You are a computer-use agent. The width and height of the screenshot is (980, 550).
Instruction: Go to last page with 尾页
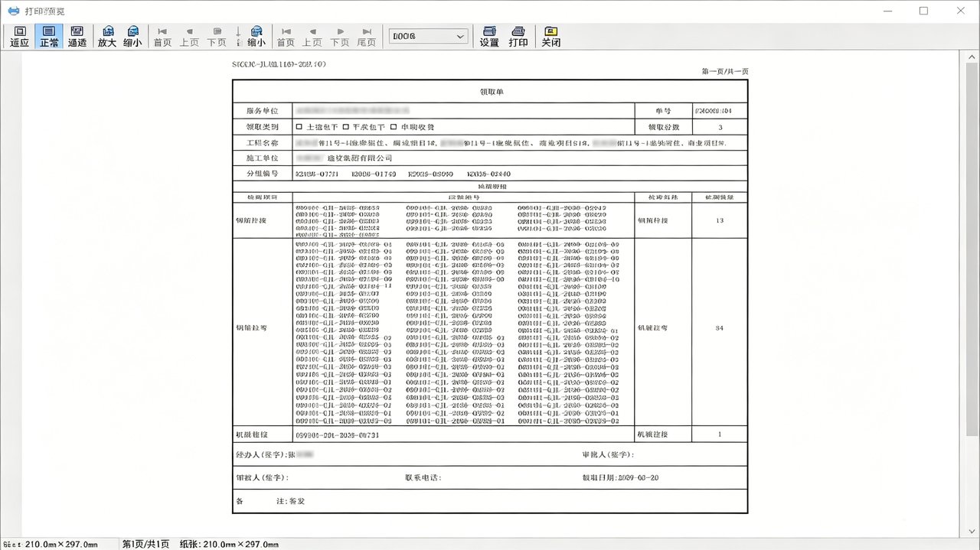(366, 36)
